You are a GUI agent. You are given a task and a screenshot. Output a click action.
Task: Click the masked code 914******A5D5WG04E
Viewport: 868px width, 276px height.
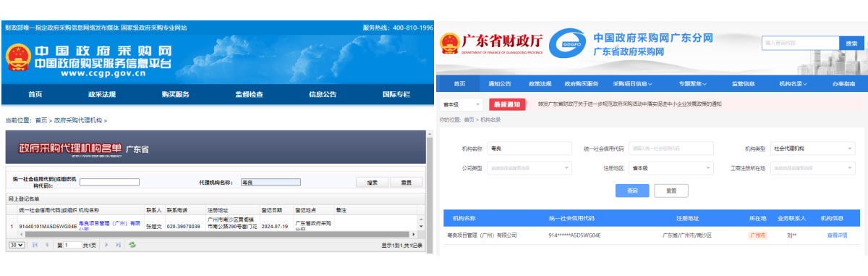click(x=574, y=235)
